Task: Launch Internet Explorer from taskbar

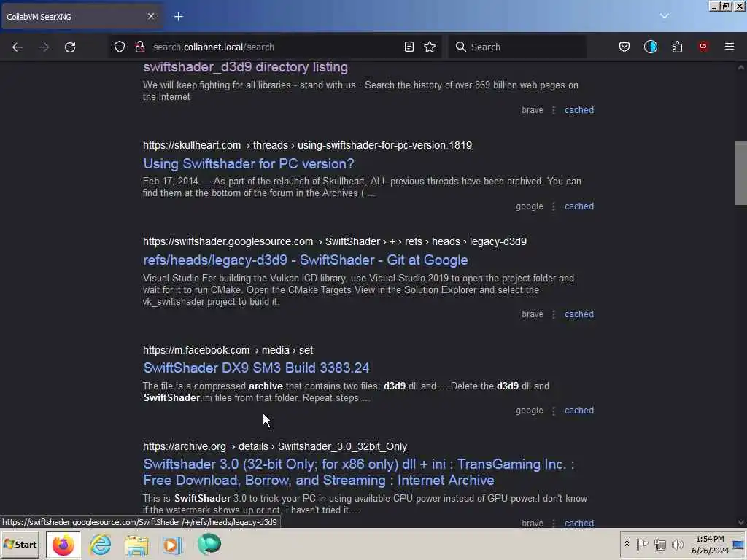Action: point(100,544)
